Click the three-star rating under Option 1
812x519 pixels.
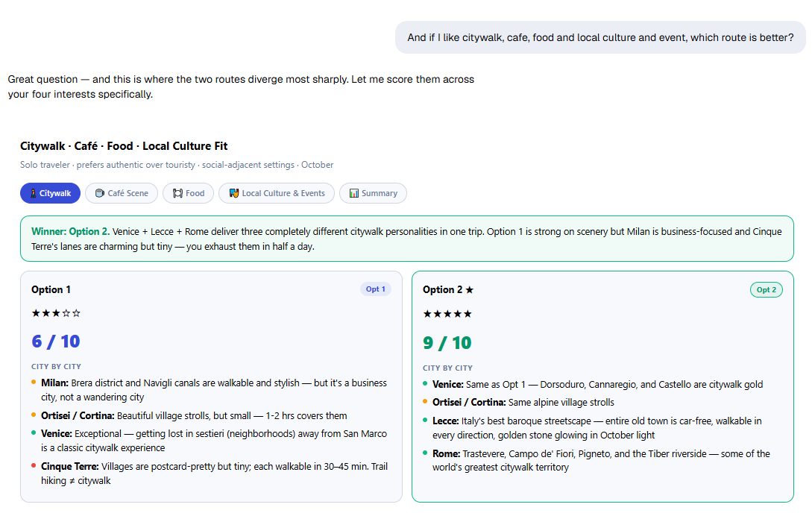[x=56, y=313]
